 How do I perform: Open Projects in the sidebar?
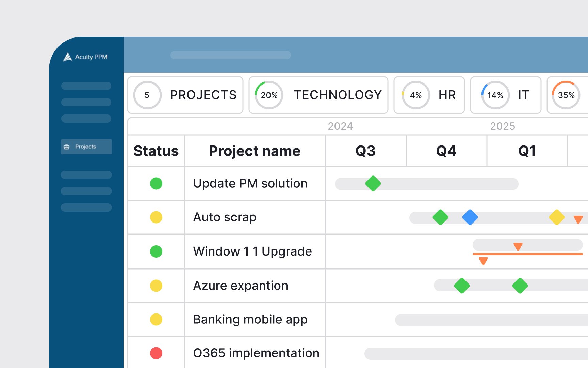[86, 147]
